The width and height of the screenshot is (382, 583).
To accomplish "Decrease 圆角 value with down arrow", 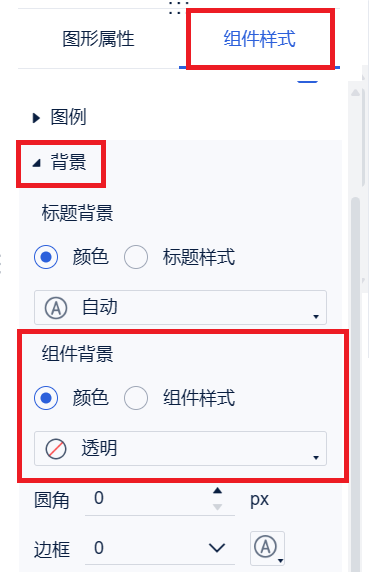I will coord(218,506).
